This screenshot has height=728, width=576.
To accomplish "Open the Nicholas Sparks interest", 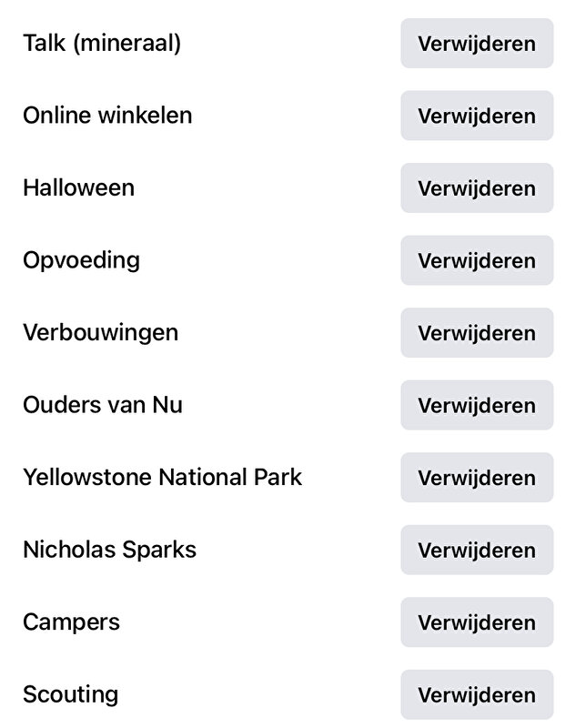I will 109,550.
